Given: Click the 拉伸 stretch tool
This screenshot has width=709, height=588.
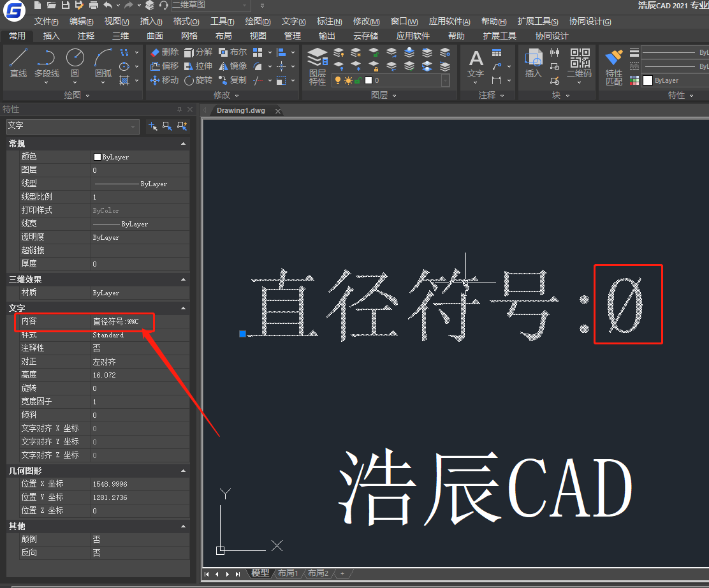Looking at the screenshot, I should point(198,66).
